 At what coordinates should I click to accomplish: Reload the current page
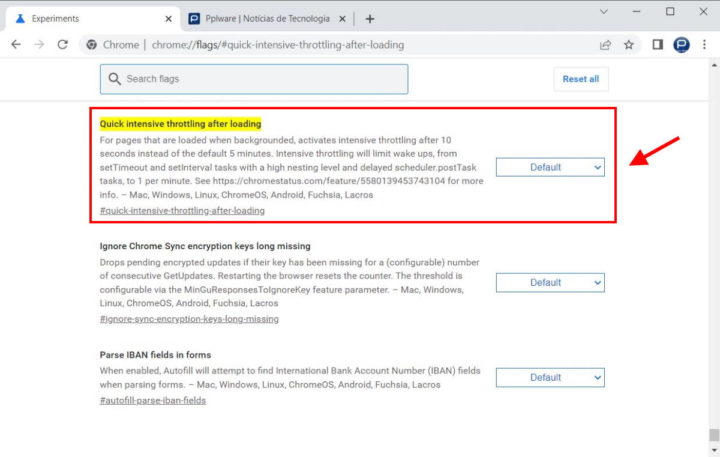click(63, 45)
